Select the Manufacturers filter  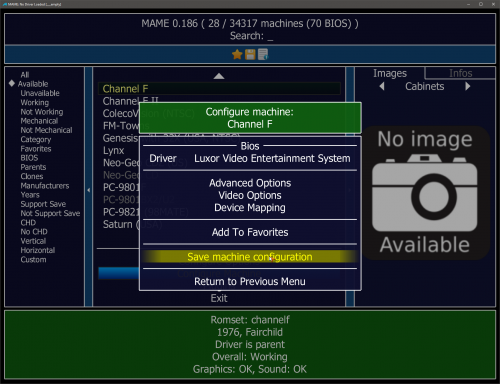45,186
